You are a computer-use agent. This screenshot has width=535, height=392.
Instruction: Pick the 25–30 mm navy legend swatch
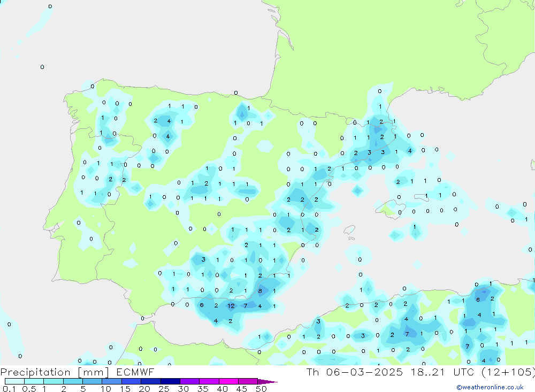(x=170, y=381)
